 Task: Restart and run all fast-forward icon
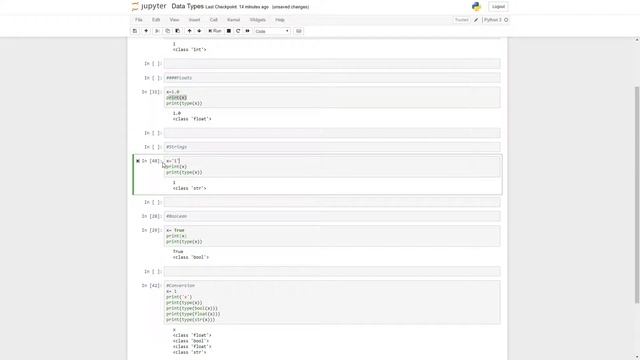(247, 31)
